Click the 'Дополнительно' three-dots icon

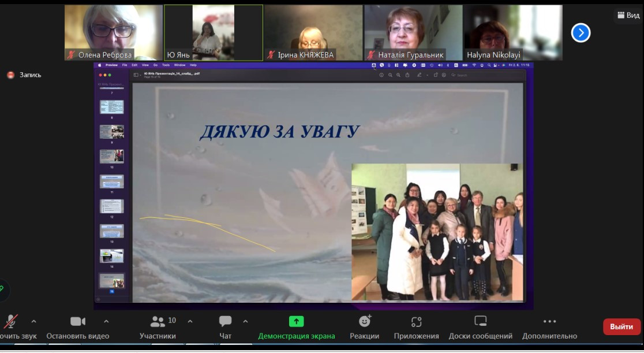(549, 322)
